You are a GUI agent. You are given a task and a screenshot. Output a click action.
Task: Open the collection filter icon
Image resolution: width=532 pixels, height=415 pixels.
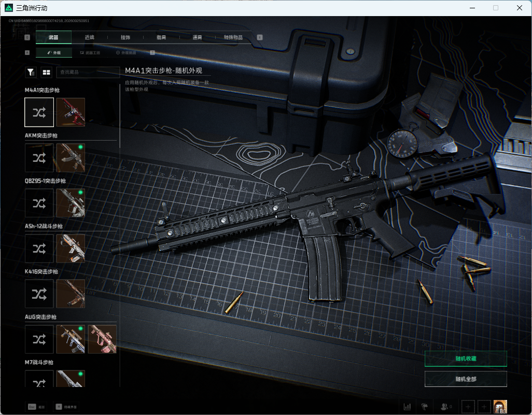(x=31, y=72)
